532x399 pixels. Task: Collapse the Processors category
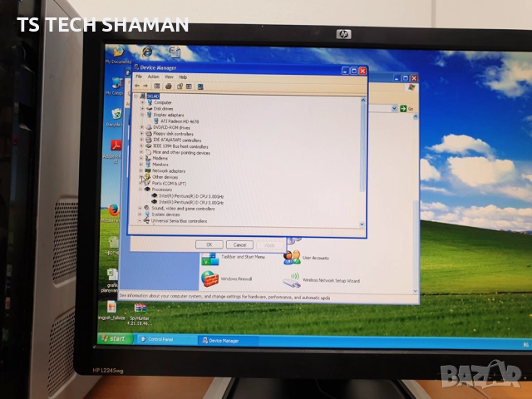point(140,190)
